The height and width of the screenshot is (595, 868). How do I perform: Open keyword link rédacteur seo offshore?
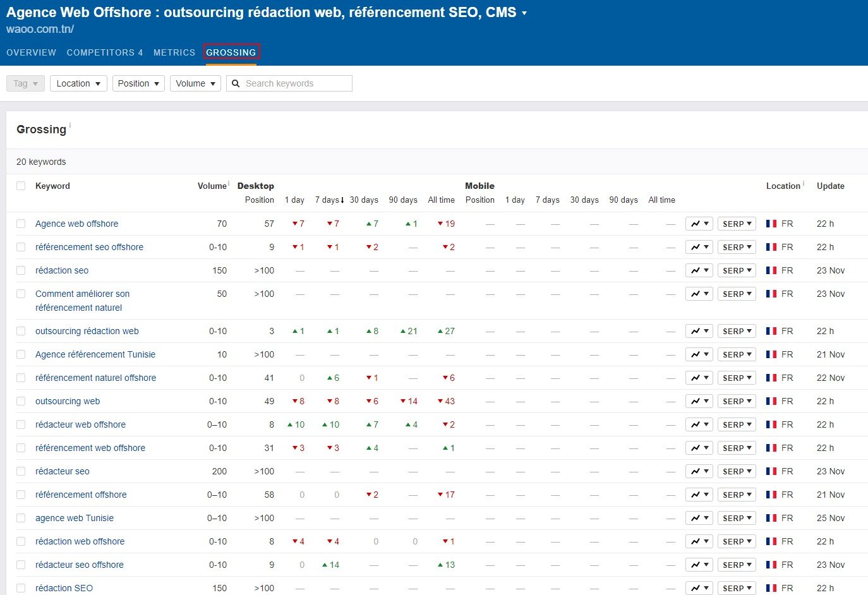pyautogui.click(x=79, y=565)
